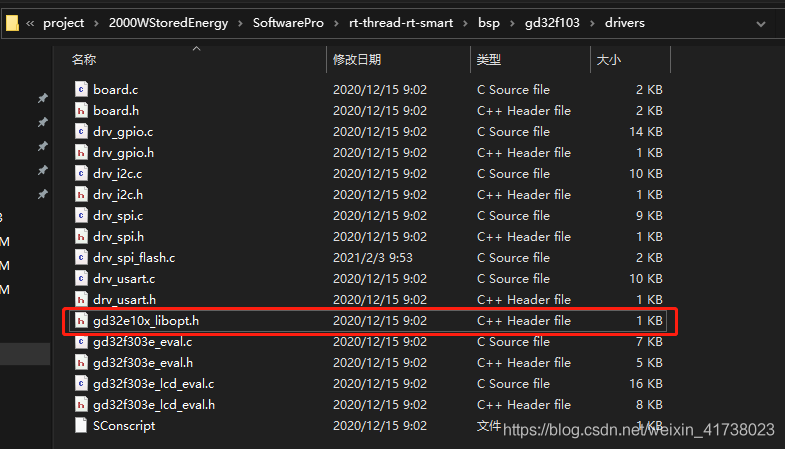Click the topmost pin icon in sidebar
785x449 pixels.
[x=42, y=98]
